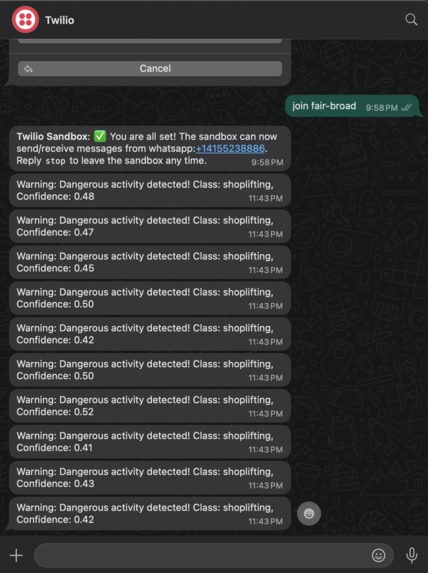This screenshot has width=428, height=573.
Task: Click the Twilio chat title
Action: 60,20
